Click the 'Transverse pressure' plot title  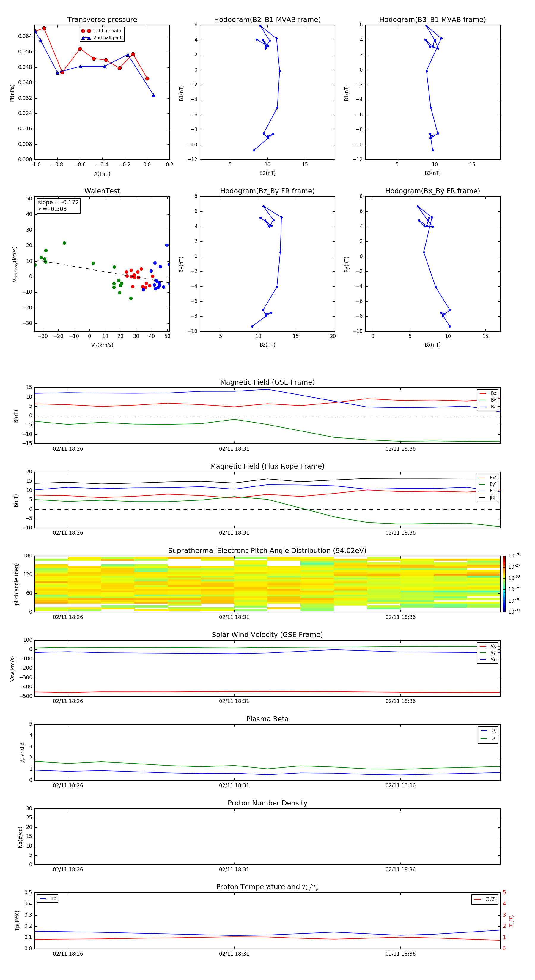coord(102,20)
